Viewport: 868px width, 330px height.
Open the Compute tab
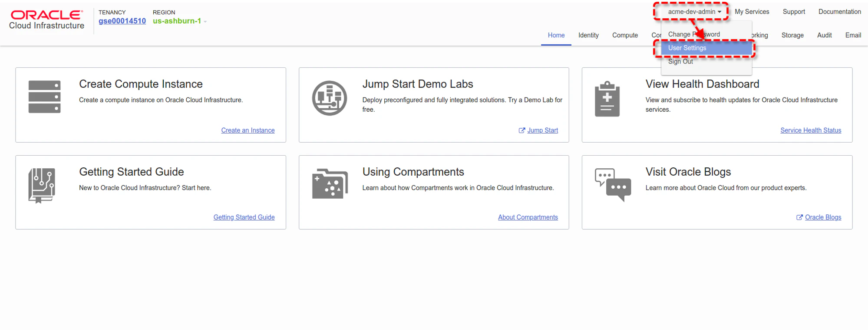point(625,35)
